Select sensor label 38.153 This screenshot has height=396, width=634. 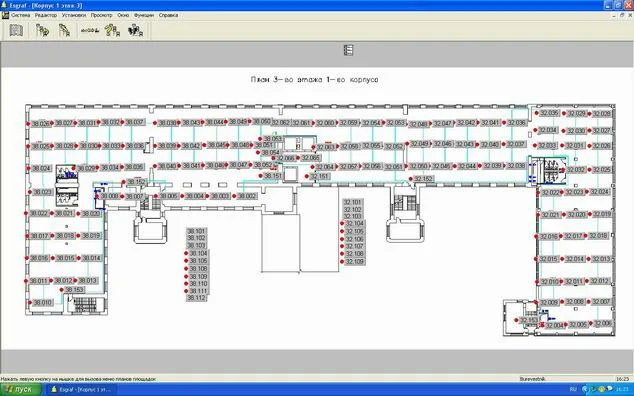click(74, 290)
